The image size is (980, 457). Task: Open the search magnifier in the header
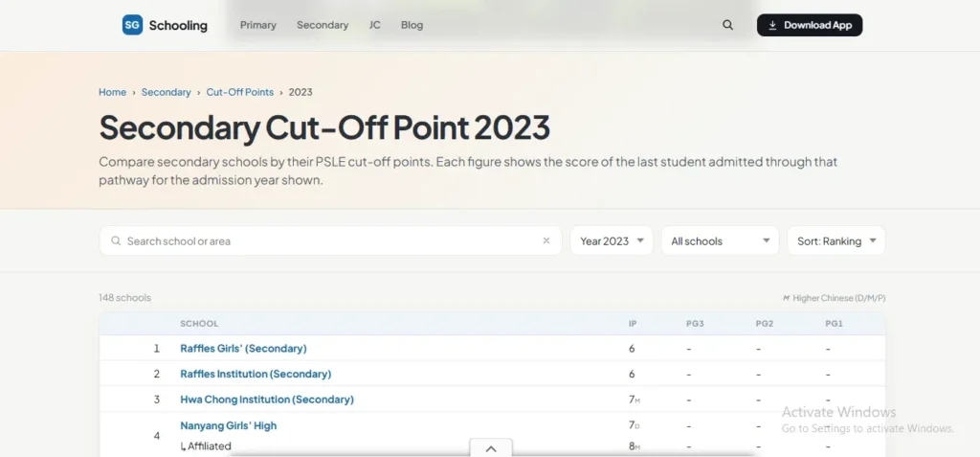727,25
